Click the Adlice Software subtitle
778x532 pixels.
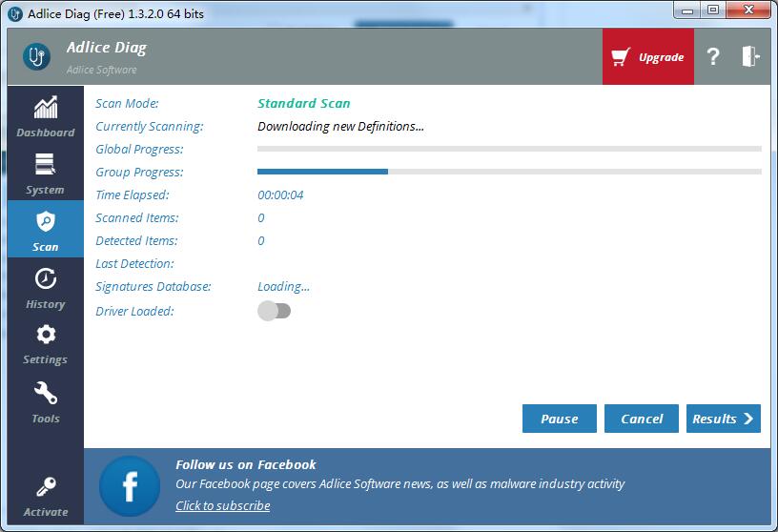click(x=102, y=70)
